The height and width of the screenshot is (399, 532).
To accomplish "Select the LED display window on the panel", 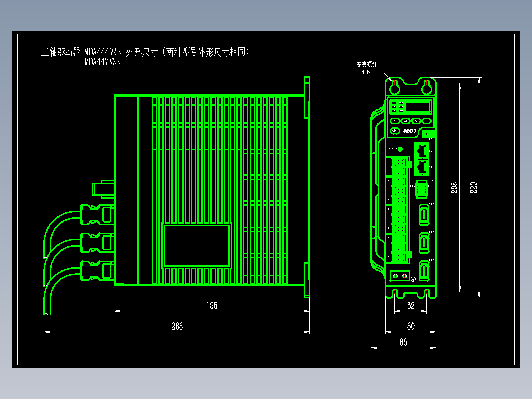I will (x=418, y=107).
